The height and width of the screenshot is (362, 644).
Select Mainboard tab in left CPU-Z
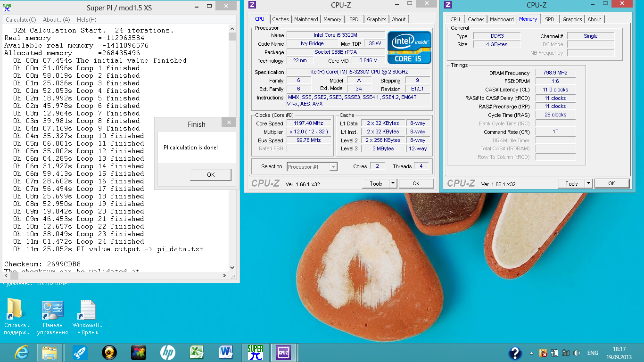[x=306, y=19]
